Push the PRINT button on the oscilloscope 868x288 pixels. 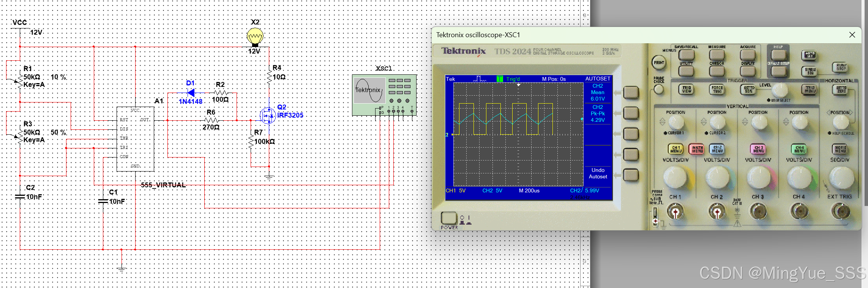[659, 63]
